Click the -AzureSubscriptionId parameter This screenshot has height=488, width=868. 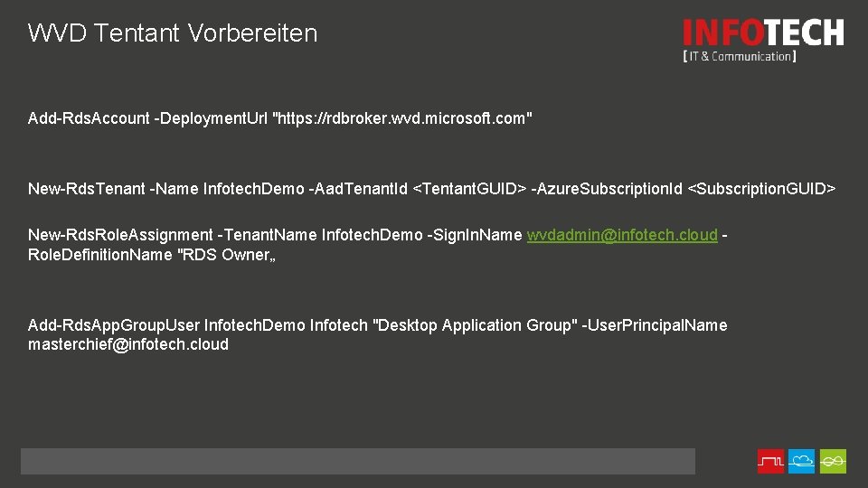click(608, 189)
